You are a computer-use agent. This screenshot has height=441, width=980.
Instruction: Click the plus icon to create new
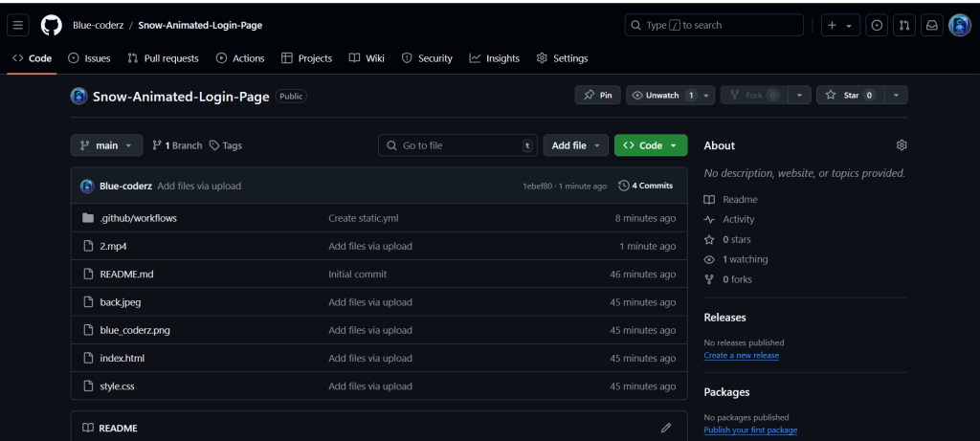point(832,25)
